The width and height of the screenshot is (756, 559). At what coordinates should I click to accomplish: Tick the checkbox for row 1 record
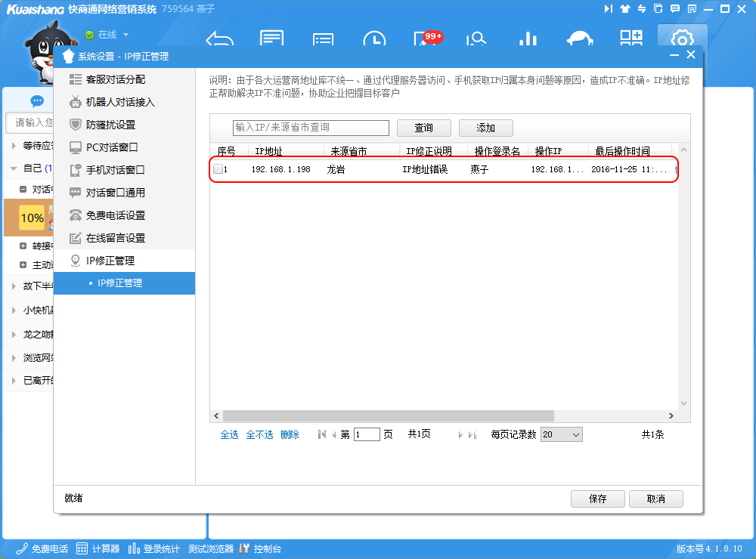pyautogui.click(x=218, y=169)
